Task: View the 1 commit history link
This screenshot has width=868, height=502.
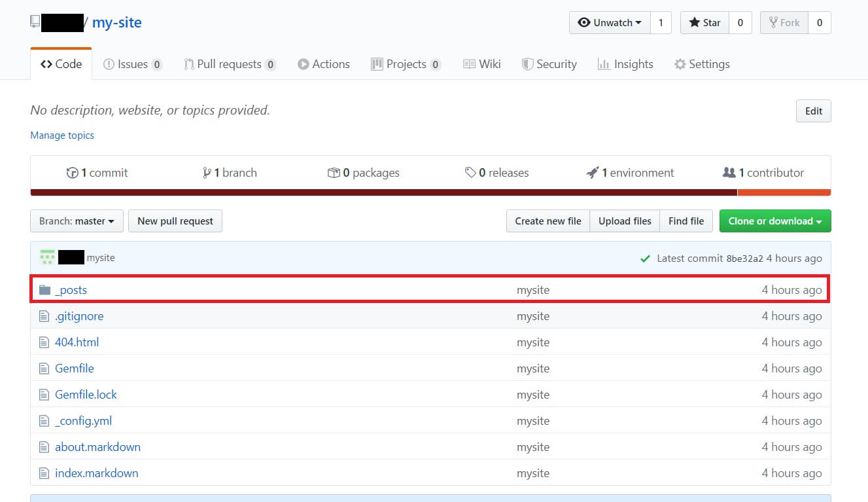Action: coord(97,173)
